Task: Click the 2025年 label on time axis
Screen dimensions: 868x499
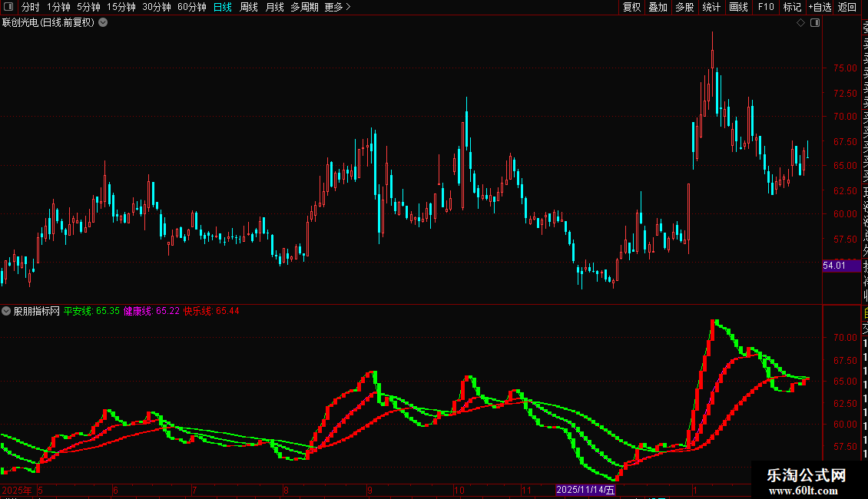Action: 17,490
